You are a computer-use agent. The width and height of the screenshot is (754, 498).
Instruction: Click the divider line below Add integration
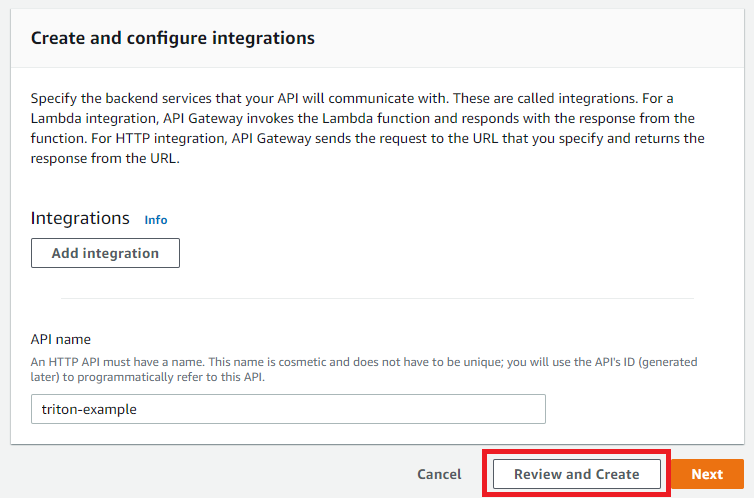377,299
